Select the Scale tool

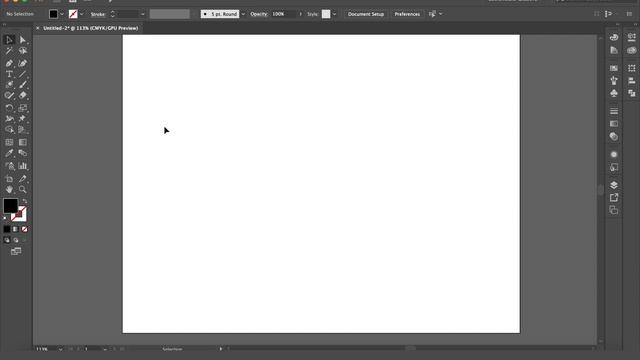click(22, 108)
